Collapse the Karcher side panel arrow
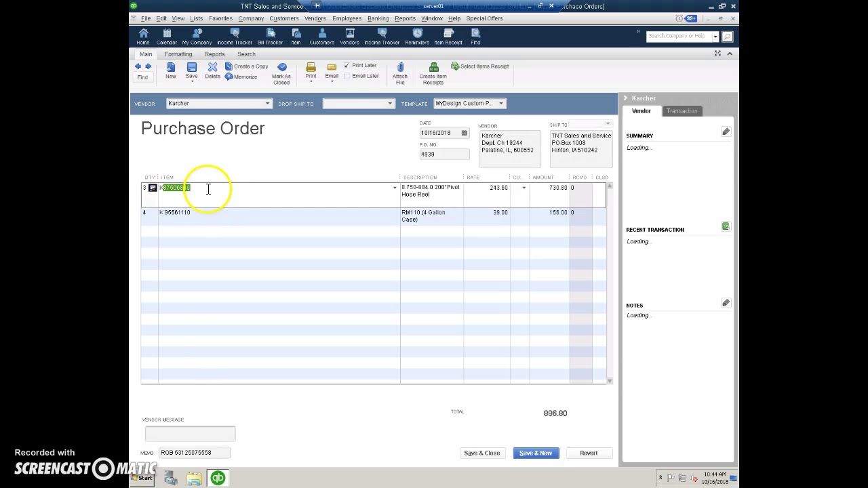The width and height of the screenshot is (868, 488). [x=625, y=98]
